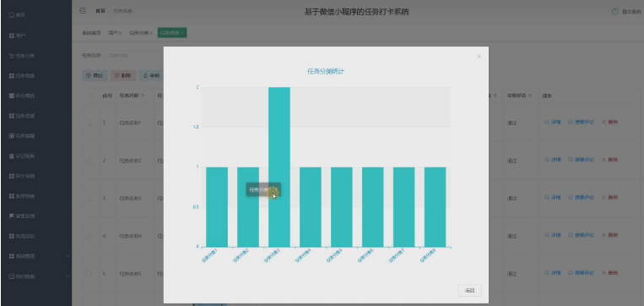The height and width of the screenshot is (306, 644).
Task: Click the tallest chart bar, value 2
Action: point(279,167)
